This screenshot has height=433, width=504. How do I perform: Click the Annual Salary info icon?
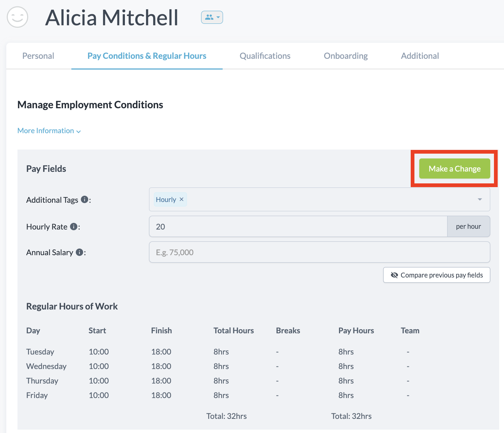pos(79,252)
